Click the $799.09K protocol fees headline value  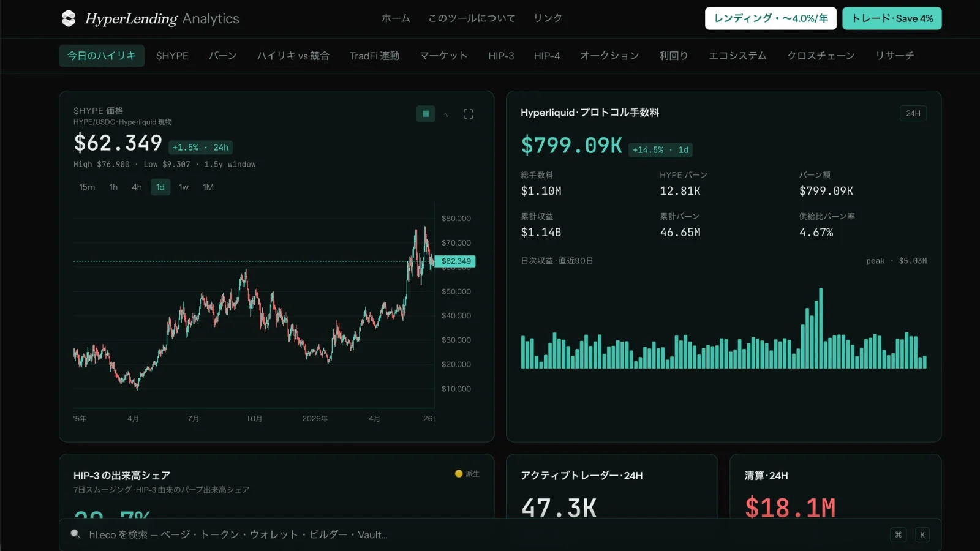click(x=571, y=146)
